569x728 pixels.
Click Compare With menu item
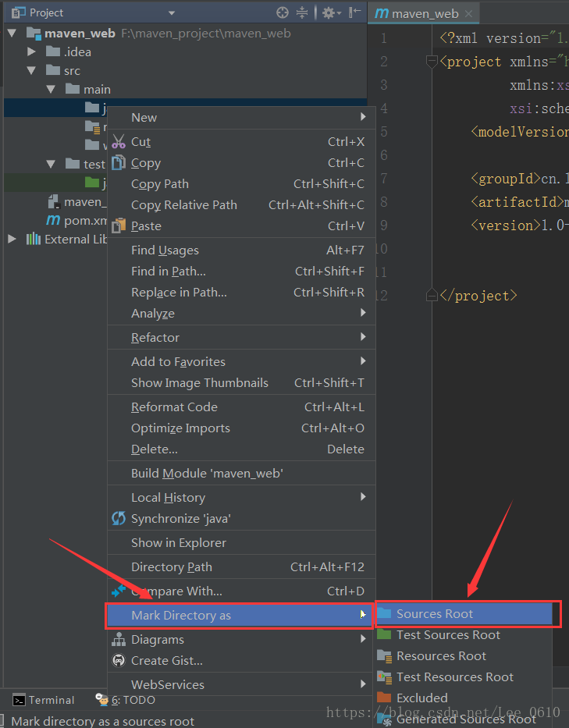click(241, 591)
